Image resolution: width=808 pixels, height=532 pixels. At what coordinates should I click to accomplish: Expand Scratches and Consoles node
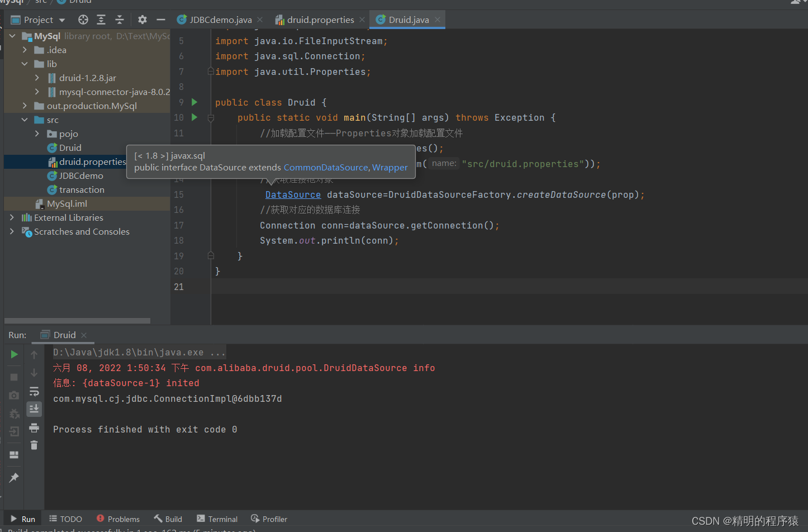click(x=12, y=231)
